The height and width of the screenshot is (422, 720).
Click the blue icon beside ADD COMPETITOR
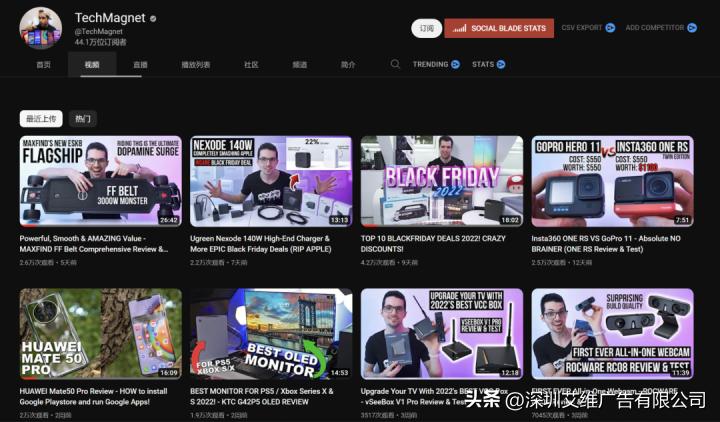(x=692, y=28)
